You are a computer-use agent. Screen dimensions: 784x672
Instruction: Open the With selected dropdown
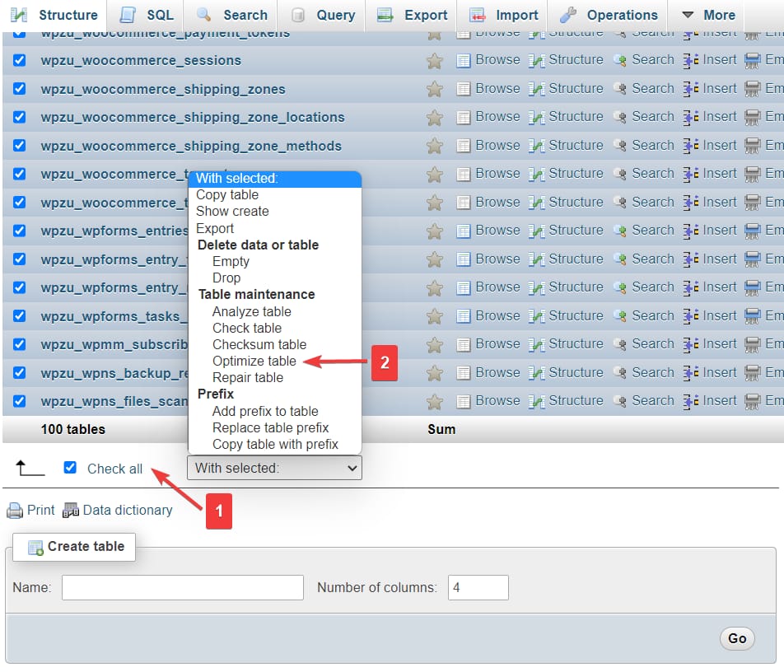(274, 468)
